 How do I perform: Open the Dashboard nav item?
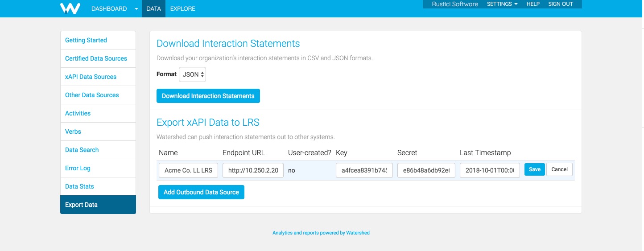(x=109, y=8)
